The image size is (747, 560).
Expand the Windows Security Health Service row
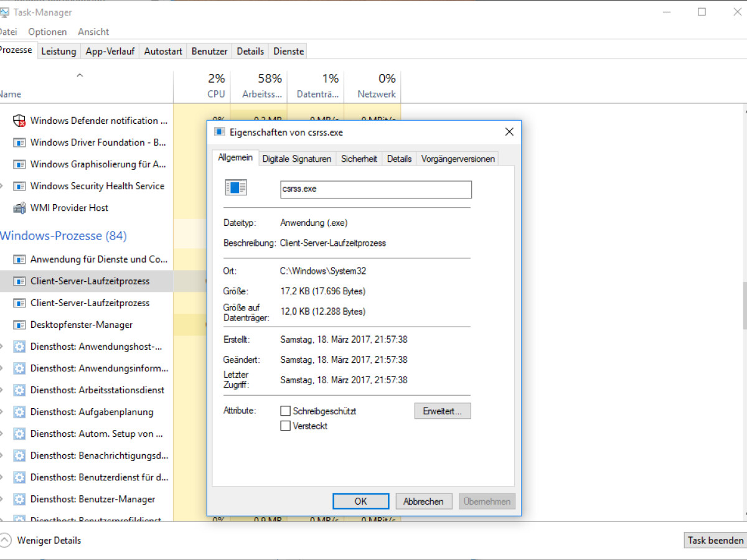coord(2,186)
